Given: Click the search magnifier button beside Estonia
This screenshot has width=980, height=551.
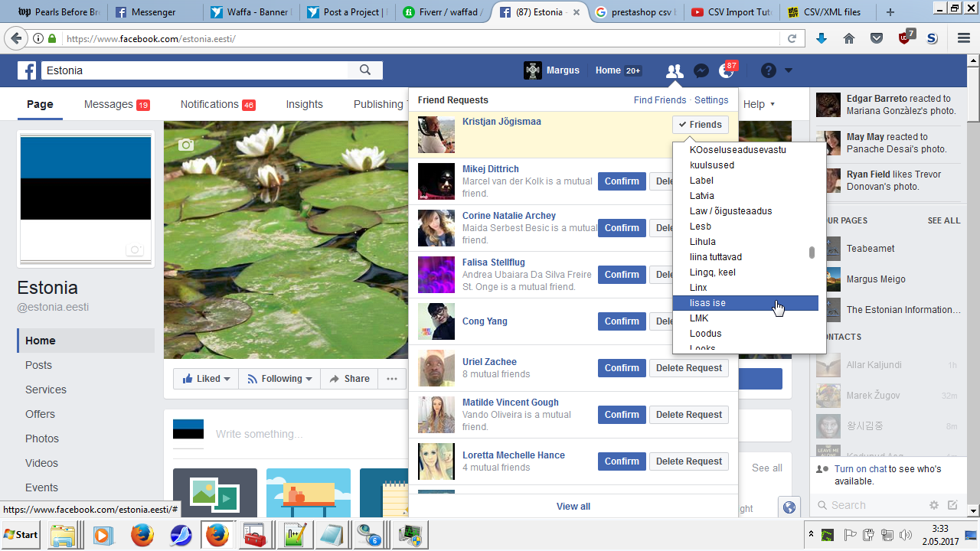Looking at the screenshot, I should click(365, 70).
